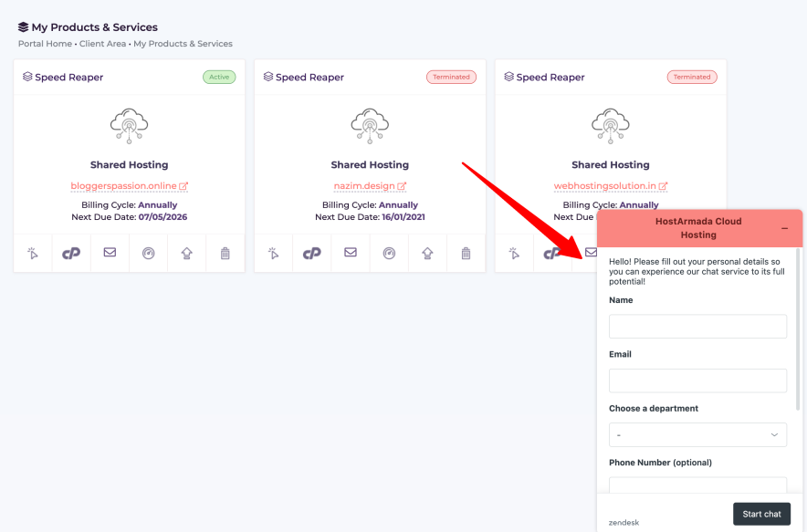Click the cloud hosting icon on bloggerspassion.online card
Screen dimensions: 807x532
(x=130, y=126)
